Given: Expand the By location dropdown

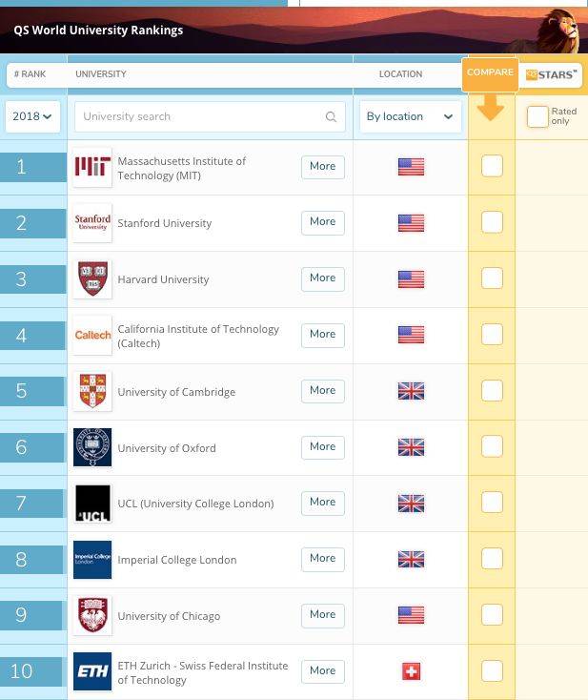Looking at the screenshot, I should [x=409, y=116].
